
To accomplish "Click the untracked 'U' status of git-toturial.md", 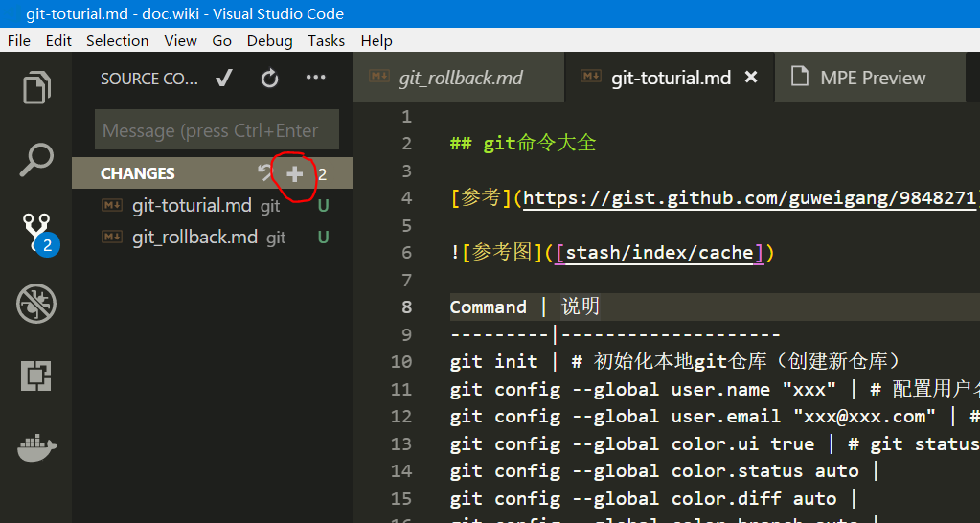I will (323, 206).
